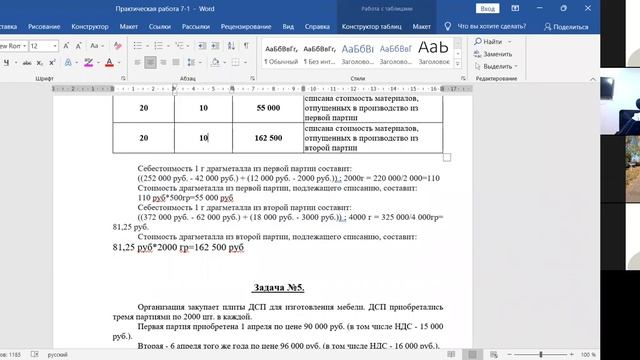
Task: Apply red font color
Action: 109,63
